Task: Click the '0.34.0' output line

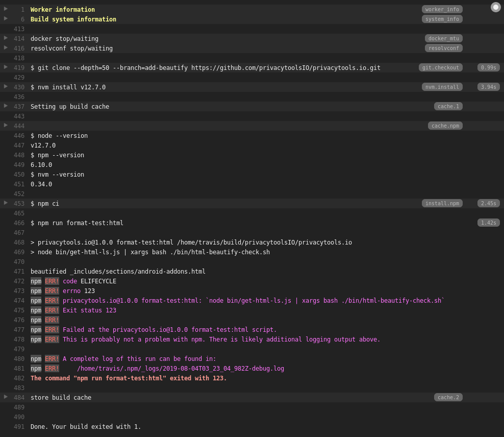Action: (x=41, y=184)
